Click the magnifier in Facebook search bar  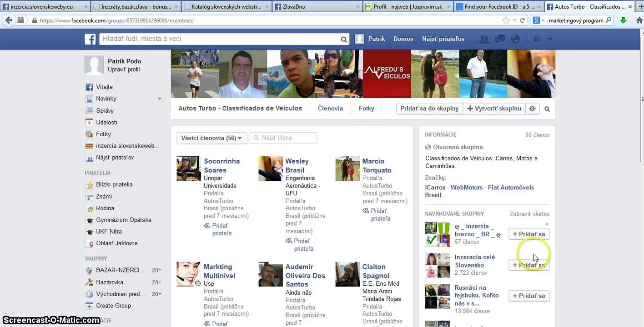[344, 40]
